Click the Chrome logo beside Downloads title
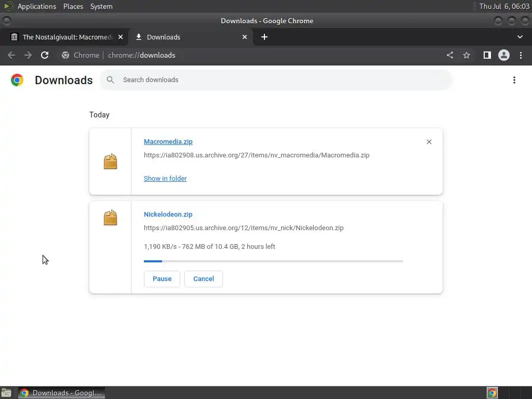 coord(17,80)
